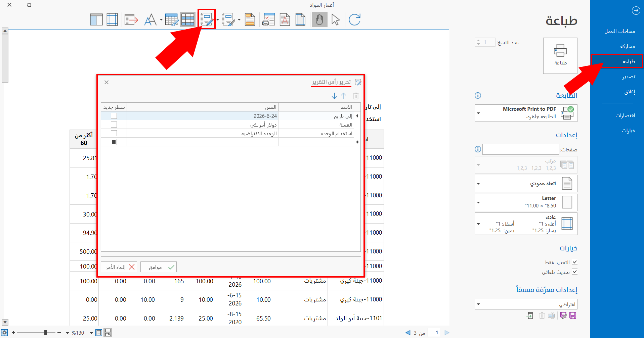Click the صفحات pages input field
This screenshot has height=338, width=644.
point(521,149)
